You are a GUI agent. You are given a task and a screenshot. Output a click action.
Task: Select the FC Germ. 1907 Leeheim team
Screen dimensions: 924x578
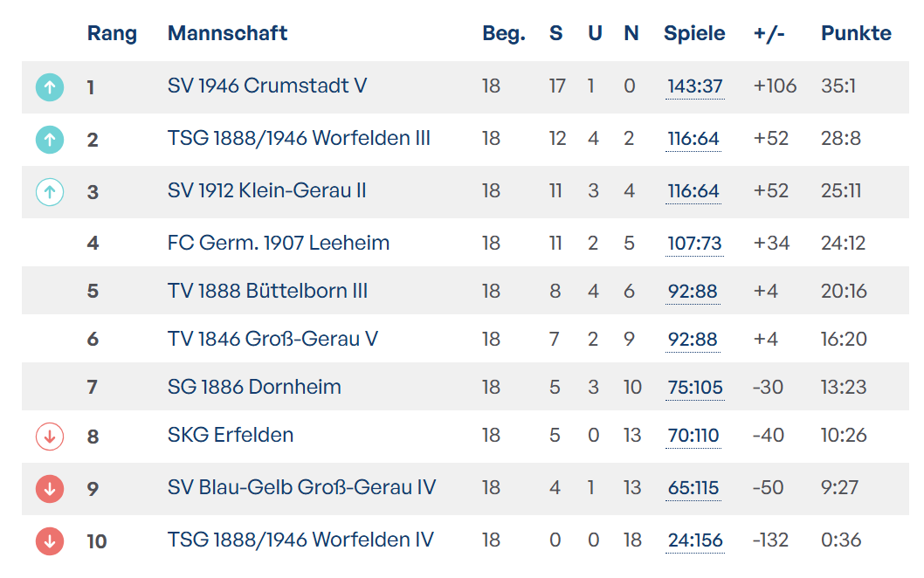[279, 243]
